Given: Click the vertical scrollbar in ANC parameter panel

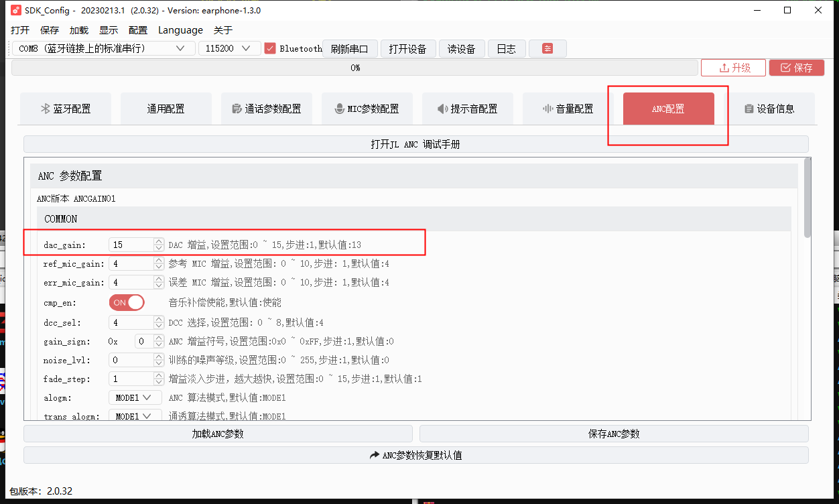Looking at the screenshot, I should (x=808, y=198).
